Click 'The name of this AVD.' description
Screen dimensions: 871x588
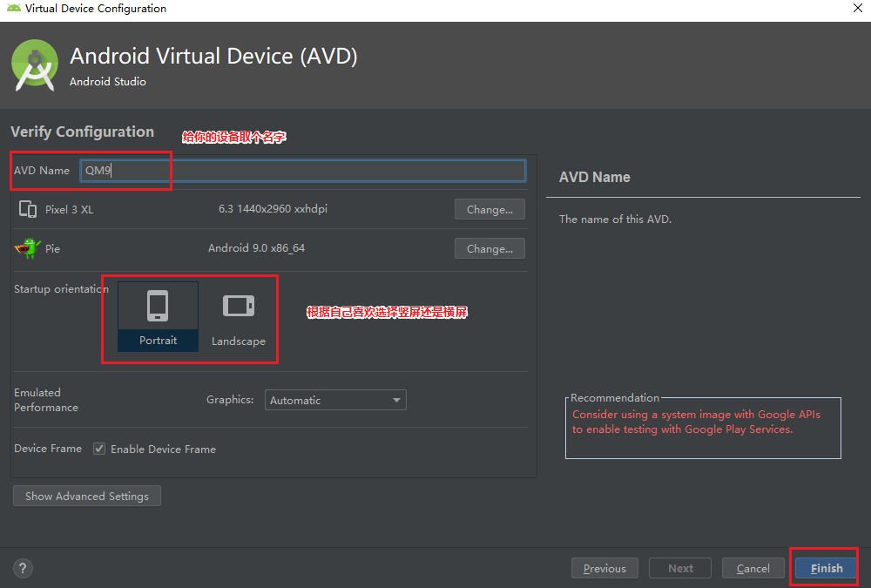coord(615,219)
